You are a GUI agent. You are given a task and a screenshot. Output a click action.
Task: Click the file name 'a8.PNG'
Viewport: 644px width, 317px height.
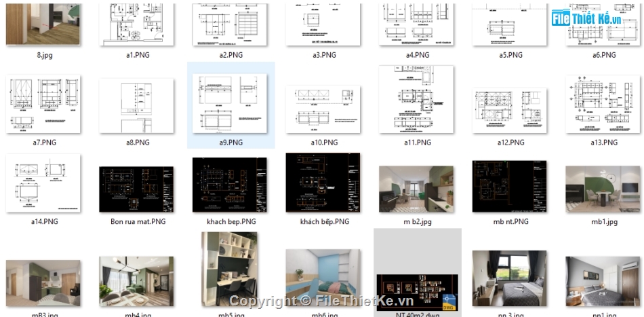click(x=138, y=143)
